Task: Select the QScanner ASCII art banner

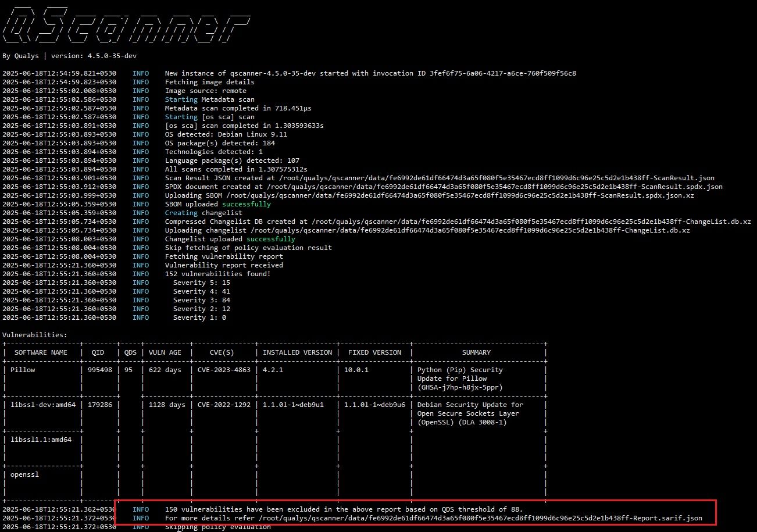Action: click(127, 24)
